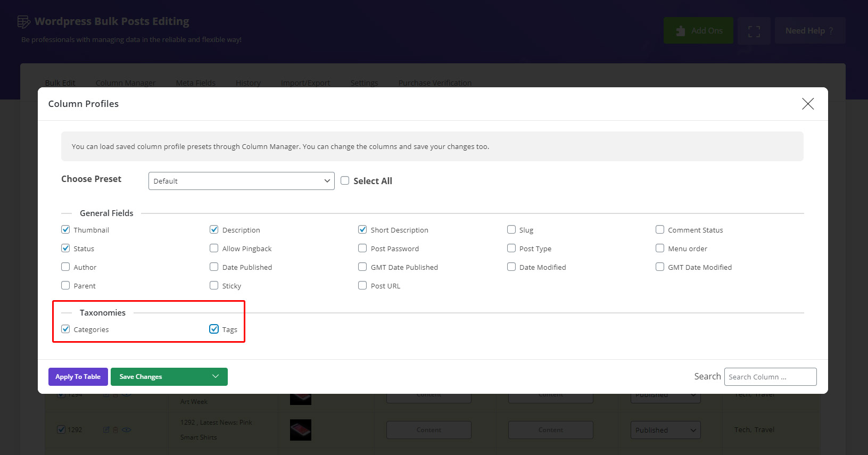Uncheck Short Description checkbox

tap(362, 229)
